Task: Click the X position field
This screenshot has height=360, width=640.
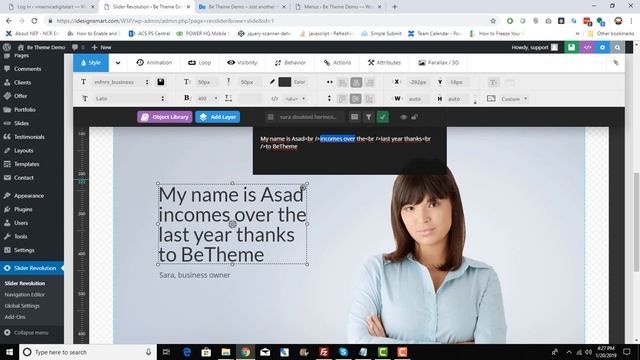Action: (x=418, y=82)
